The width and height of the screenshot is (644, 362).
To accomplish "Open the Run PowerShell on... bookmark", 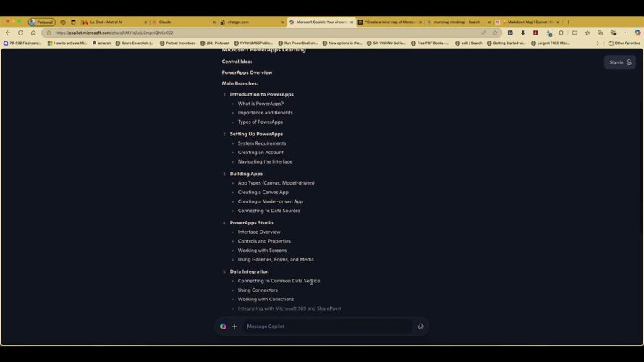I will [x=298, y=43].
